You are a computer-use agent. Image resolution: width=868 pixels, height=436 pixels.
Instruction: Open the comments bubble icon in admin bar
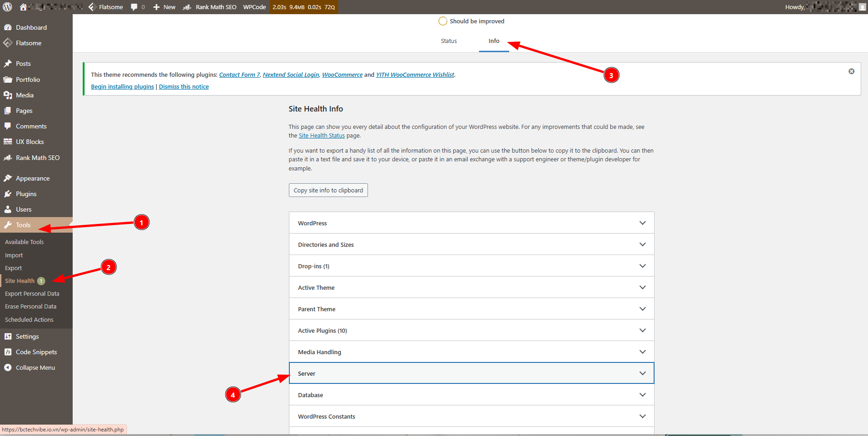click(x=134, y=7)
